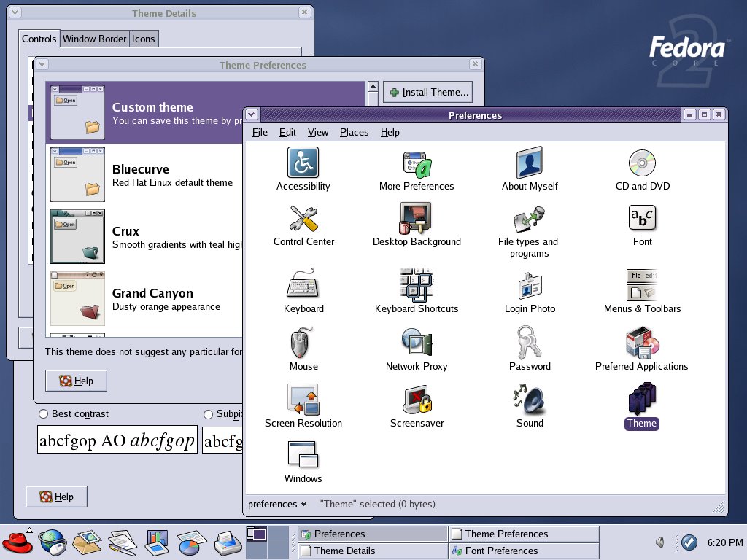
Task: Open the Accessibility preferences icon
Action: (303, 163)
